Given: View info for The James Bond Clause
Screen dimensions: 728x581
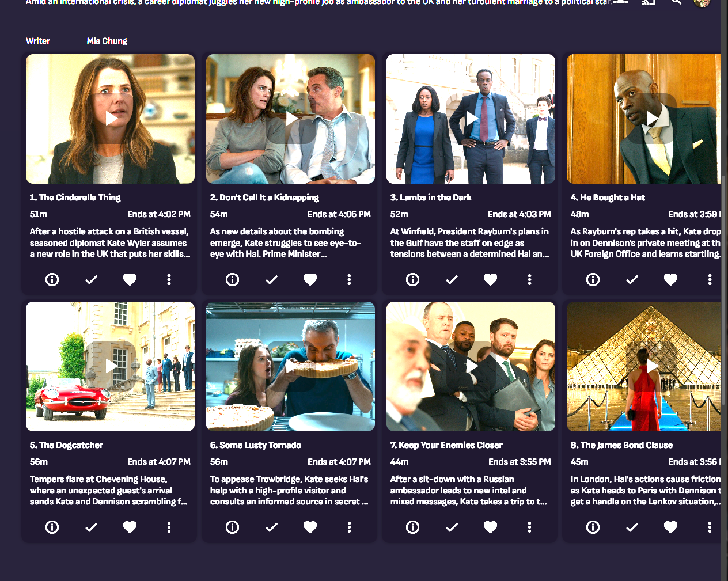Looking at the screenshot, I should [x=593, y=527].
